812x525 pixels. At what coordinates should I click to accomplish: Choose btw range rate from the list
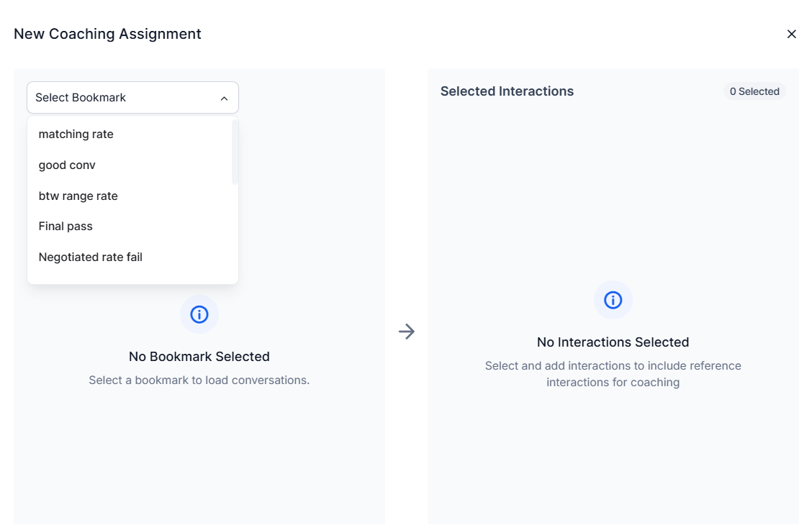78,196
